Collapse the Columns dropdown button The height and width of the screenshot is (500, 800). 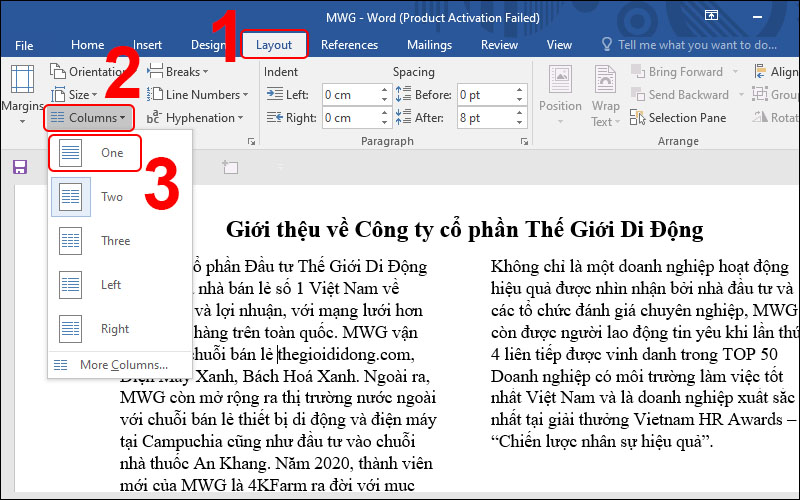click(89, 118)
